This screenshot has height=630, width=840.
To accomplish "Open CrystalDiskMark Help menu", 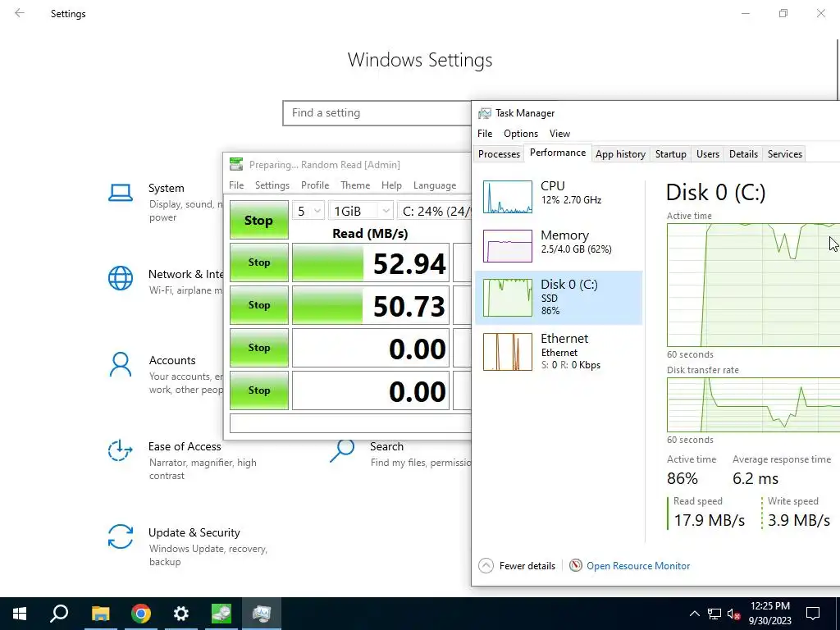I will [391, 185].
